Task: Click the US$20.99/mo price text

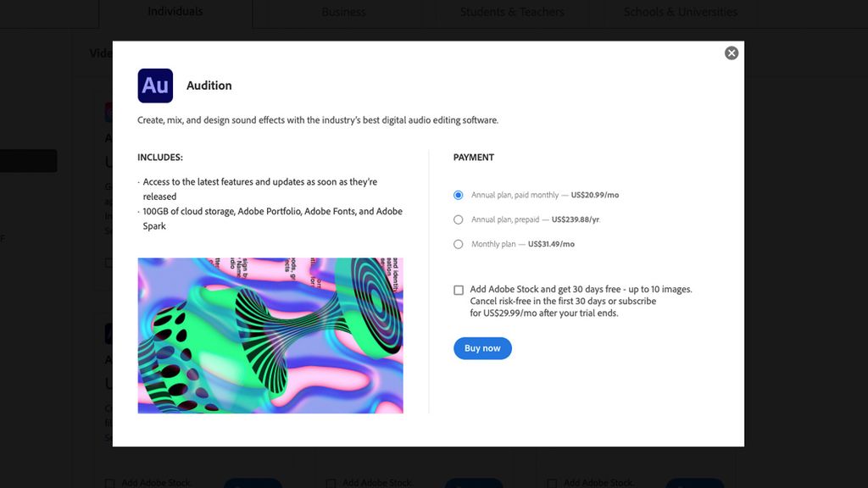Action: tap(596, 194)
